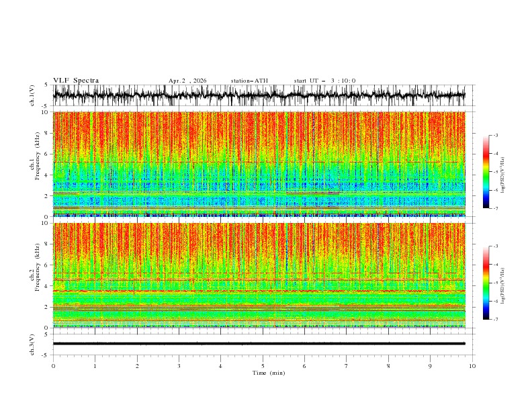
Task: Click the "6" tick on ch.2 frequency axis
Action: (x=47, y=265)
